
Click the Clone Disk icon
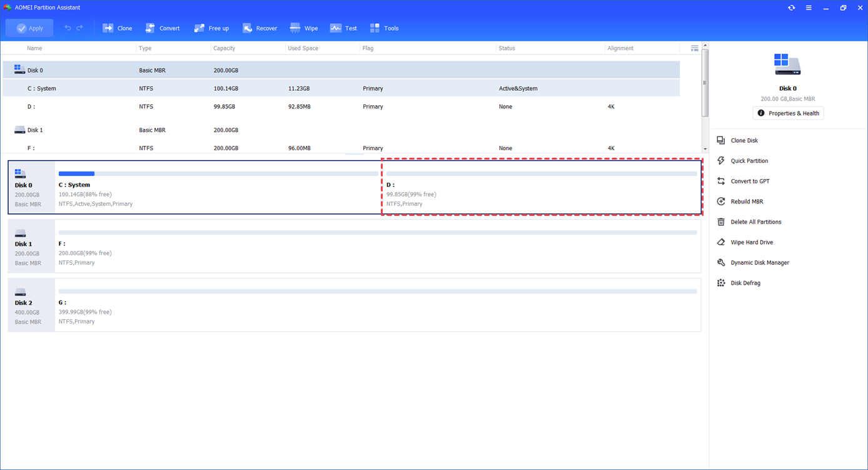click(x=721, y=140)
